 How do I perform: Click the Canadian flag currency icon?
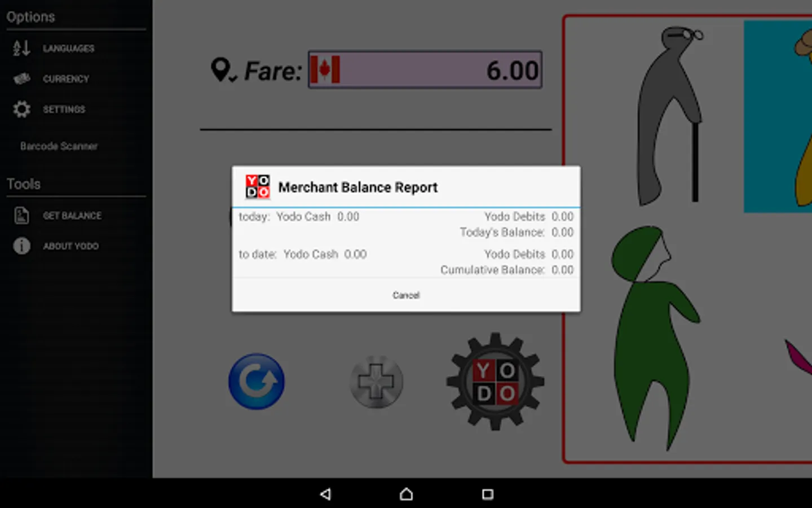point(325,70)
